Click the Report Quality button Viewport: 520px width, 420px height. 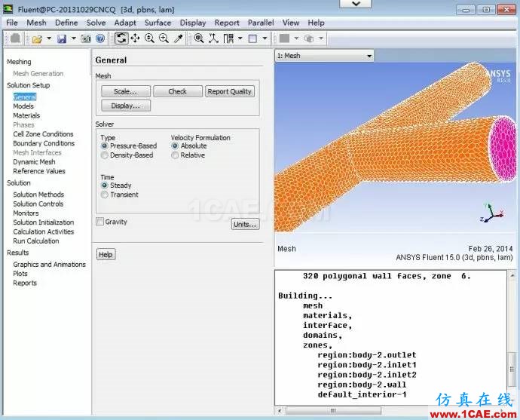tap(230, 91)
